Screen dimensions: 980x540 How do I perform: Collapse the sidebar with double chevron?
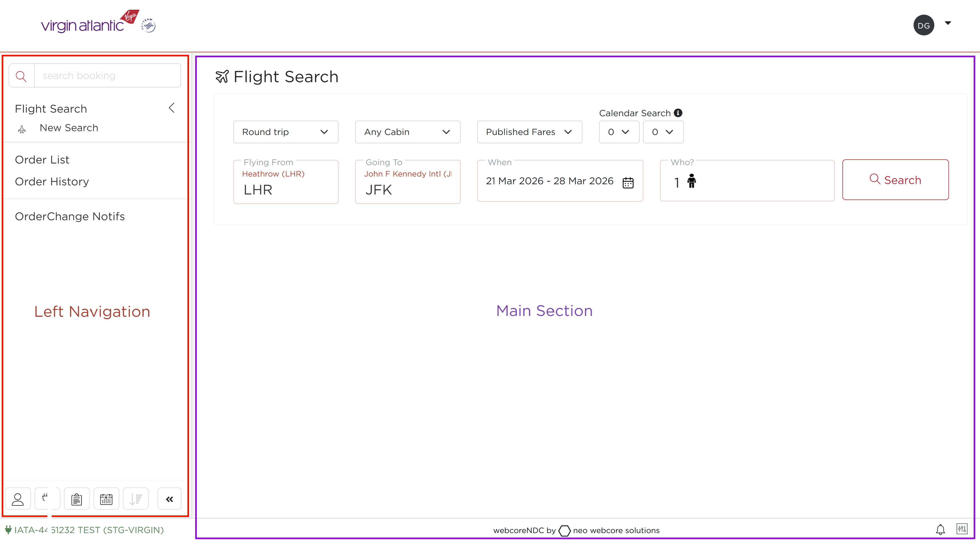(x=170, y=499)
